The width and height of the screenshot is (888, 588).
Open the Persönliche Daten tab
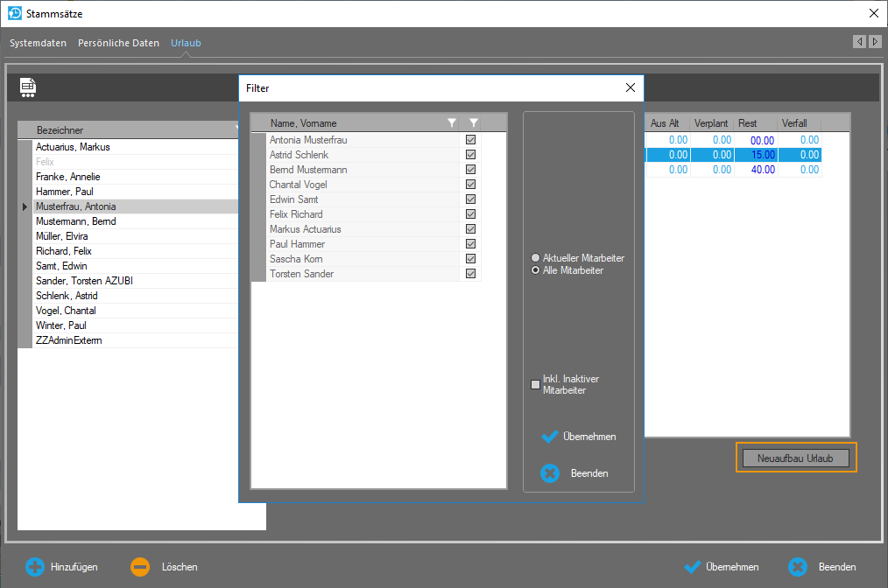[118, 43]
